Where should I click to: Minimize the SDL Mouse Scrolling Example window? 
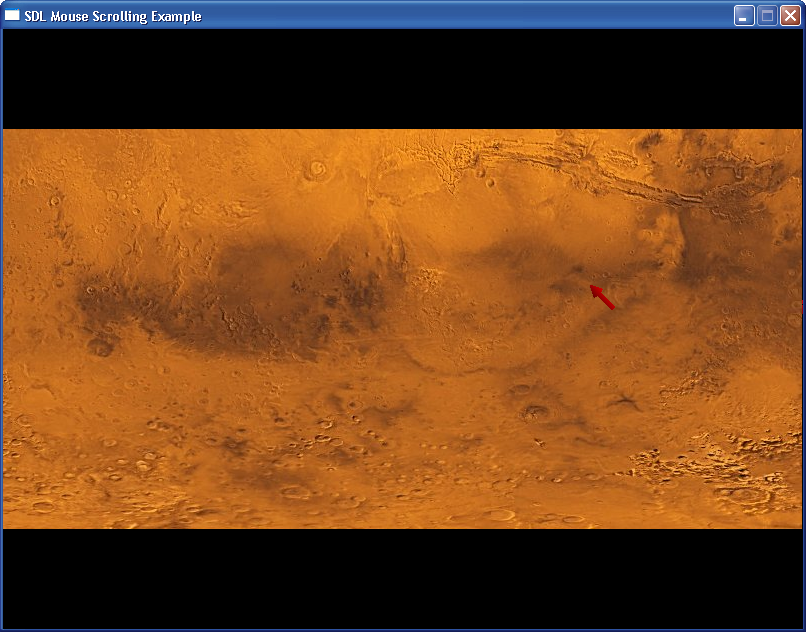pyautogui.click(x=744, y=16)
